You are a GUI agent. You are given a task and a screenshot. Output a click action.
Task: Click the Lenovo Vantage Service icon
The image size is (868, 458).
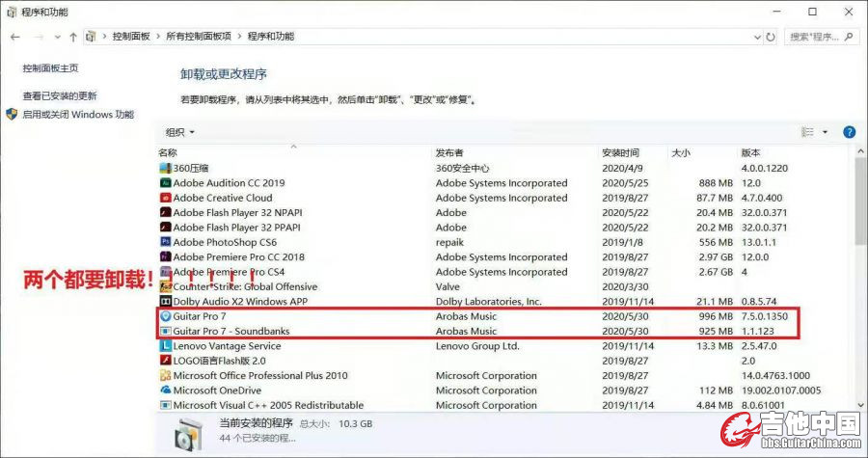pos(165,346)
